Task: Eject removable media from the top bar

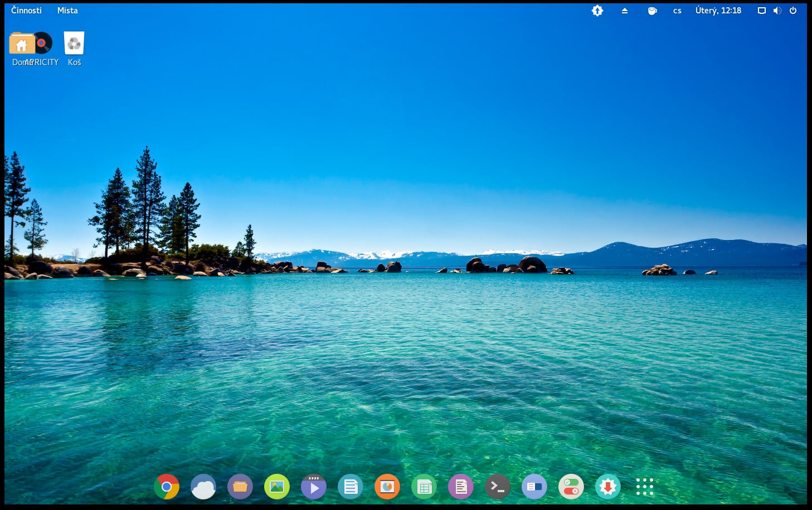Action: click(624, 10)
